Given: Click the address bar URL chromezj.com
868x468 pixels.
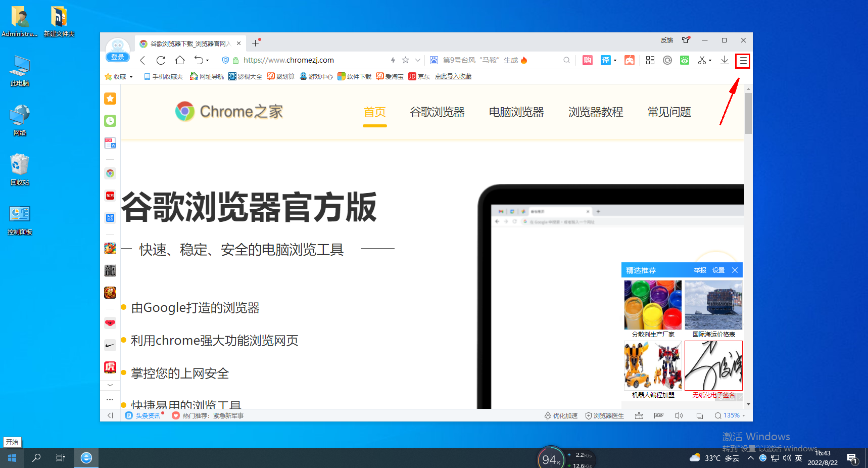Looking at the screenshot, I should [288, 60].
